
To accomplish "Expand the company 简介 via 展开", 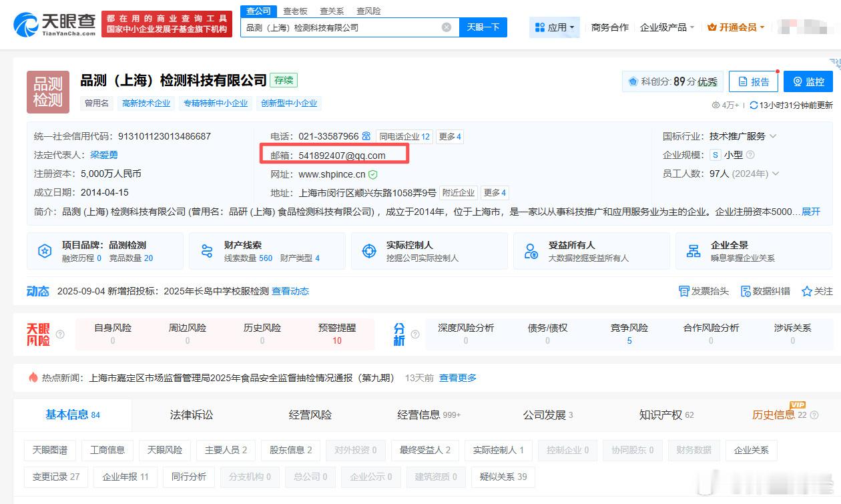I will pos(811,212).
